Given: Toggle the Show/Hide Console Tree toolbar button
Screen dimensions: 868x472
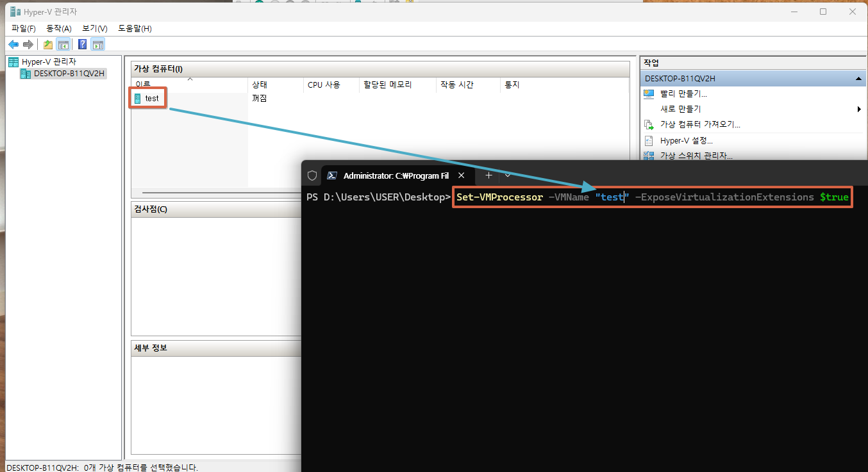Looking at the screenshot, I should tap(63, 44).
